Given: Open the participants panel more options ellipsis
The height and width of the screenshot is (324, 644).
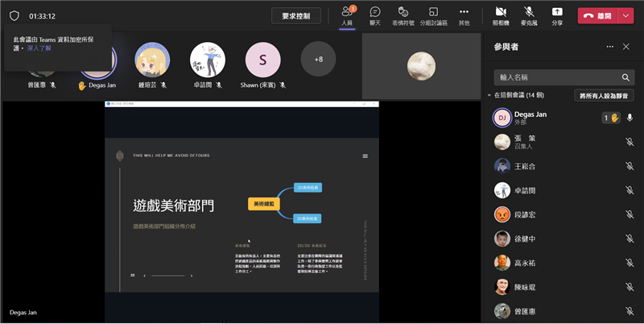Looking at the screenshot, I should [x=609, y=47].
